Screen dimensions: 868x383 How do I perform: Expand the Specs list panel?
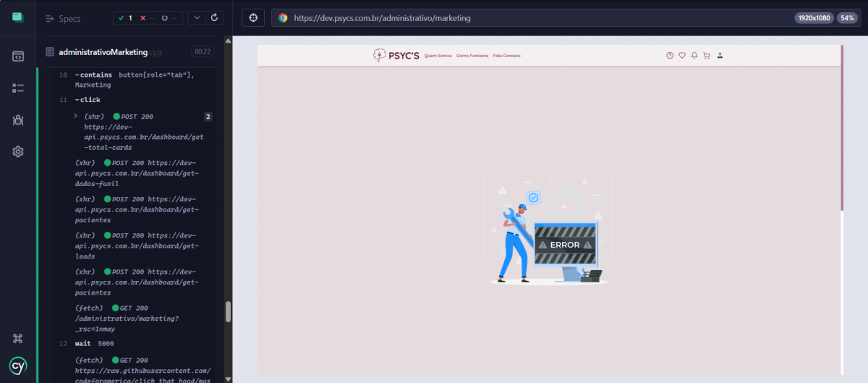(63, 18)
